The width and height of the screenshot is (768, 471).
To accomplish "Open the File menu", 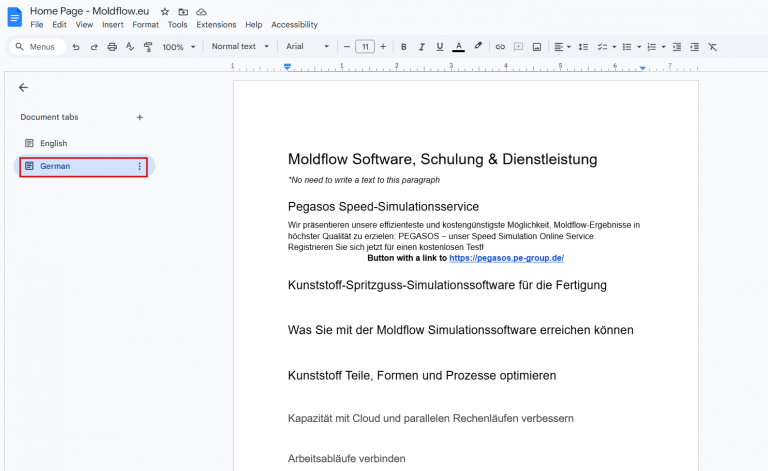I will [37, 24].
